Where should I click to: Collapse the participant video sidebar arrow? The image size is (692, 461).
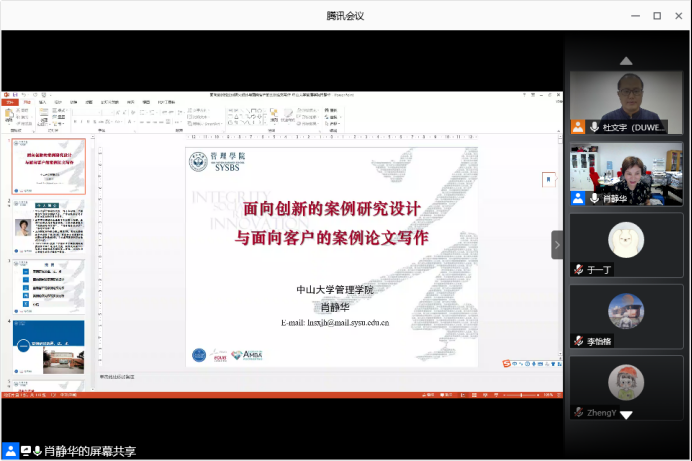point(557,245)
